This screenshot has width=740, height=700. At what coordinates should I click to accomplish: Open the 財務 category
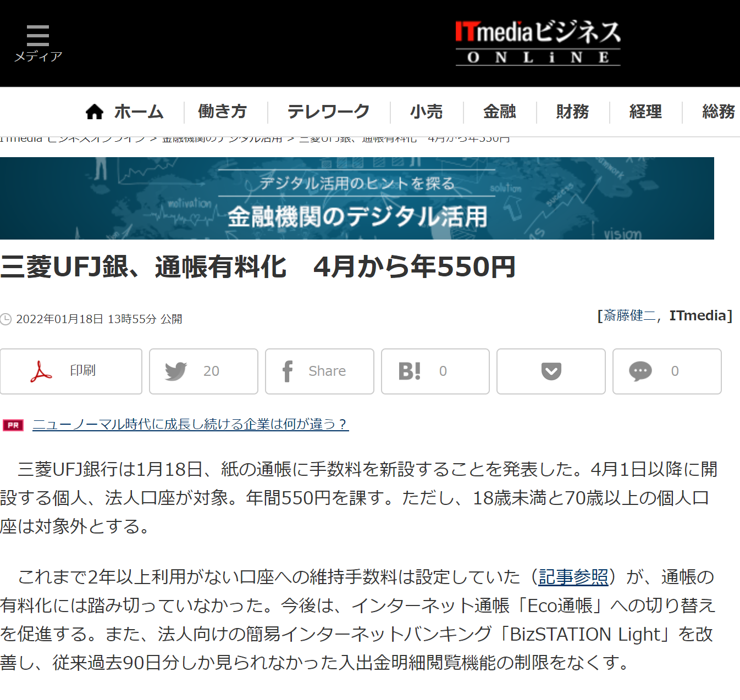[x=572, y=112]
